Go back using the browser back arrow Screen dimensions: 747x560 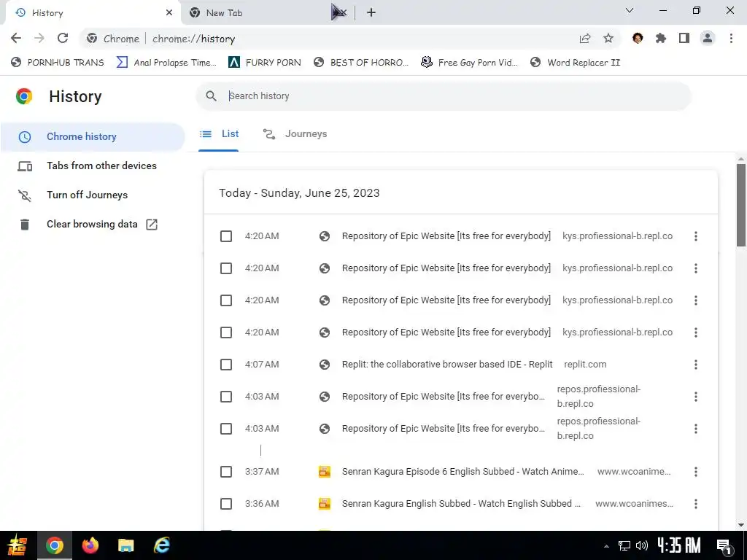(16, 39)
